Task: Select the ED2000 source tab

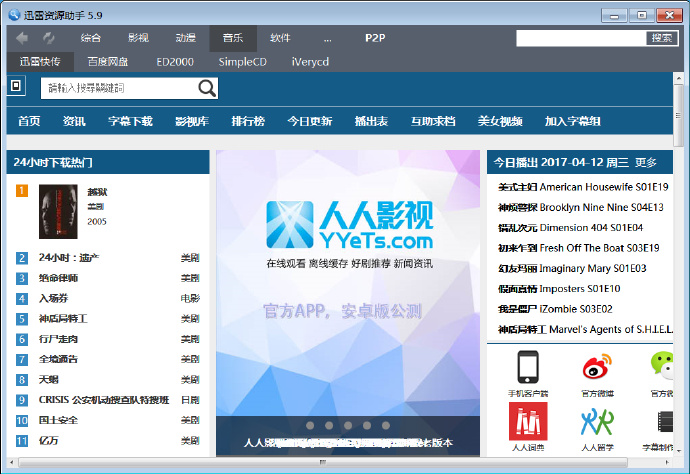Action: [175, 62]
